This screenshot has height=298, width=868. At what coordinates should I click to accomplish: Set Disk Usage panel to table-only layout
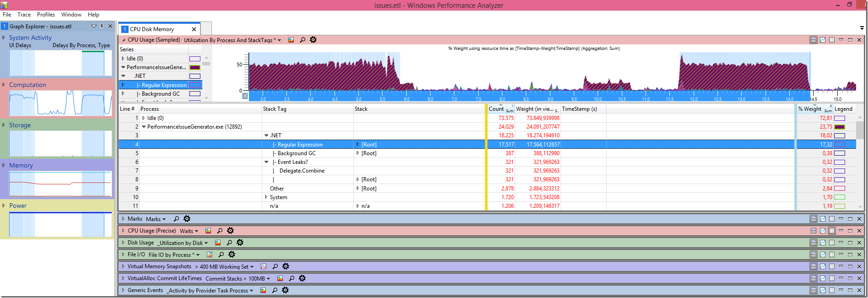[x=832, y=243]
